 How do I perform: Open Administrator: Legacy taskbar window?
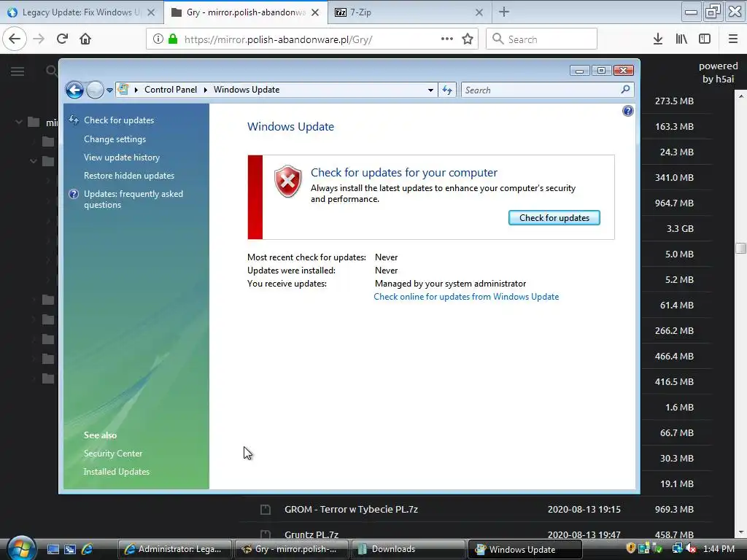tap(174, 549)
